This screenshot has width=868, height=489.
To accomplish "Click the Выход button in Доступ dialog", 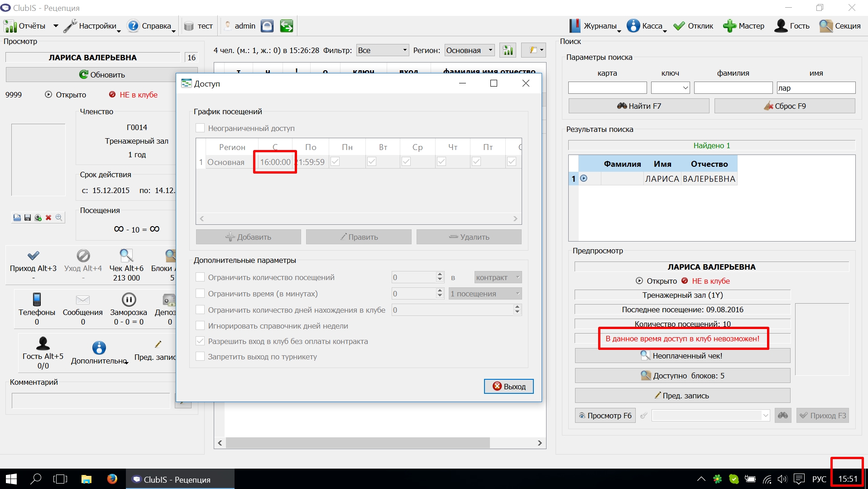I will tap(509, 386).
